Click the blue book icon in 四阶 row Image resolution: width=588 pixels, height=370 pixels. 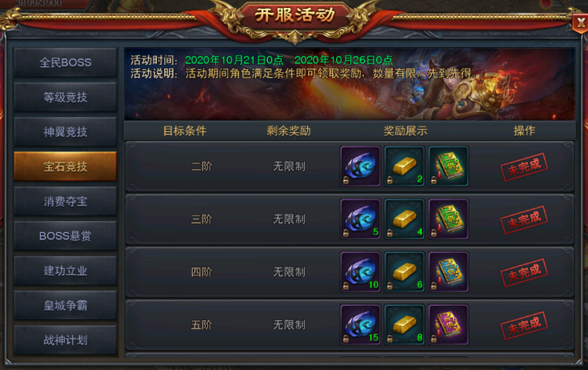tap(449, 272)
